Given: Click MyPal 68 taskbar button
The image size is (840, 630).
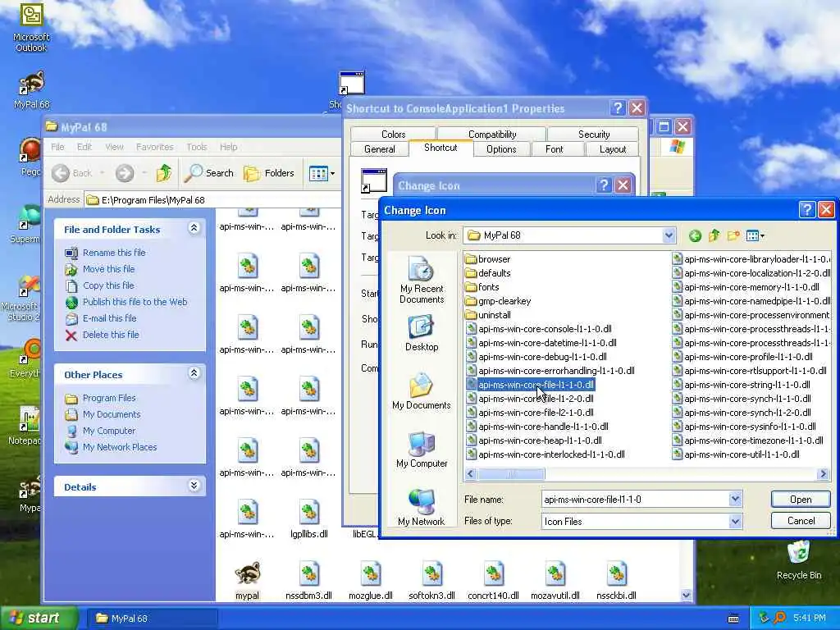Looking at the screenshot, I should pos(152,619).
